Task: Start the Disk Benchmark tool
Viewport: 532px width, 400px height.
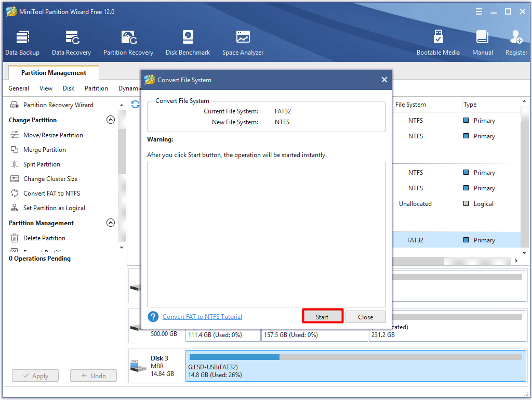Action: click(188, 43)
